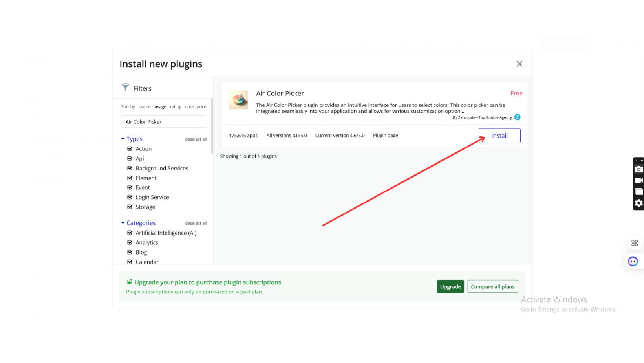The image size is (644, 363).
Task: Click the Air Color Picker plugin title
Action: point(280,93)
